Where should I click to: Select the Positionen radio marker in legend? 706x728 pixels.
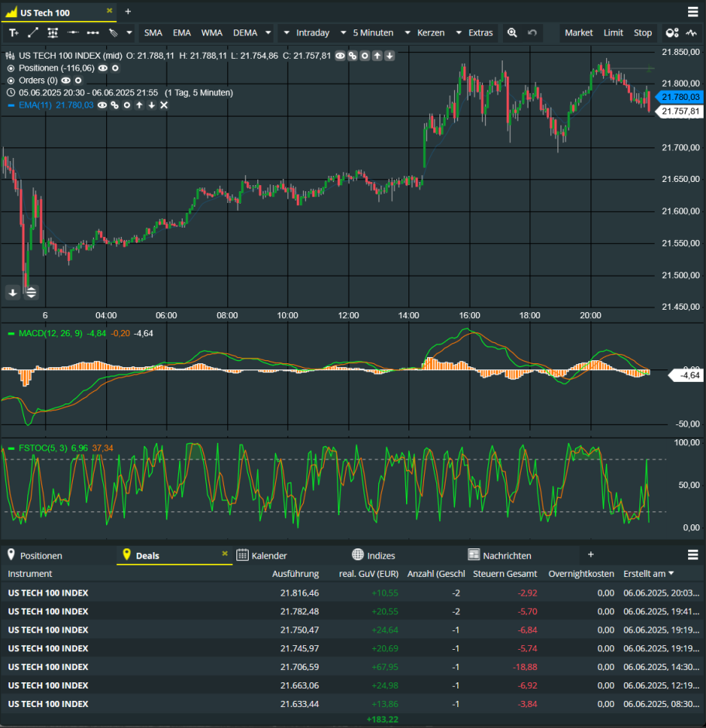coord(11,68)
